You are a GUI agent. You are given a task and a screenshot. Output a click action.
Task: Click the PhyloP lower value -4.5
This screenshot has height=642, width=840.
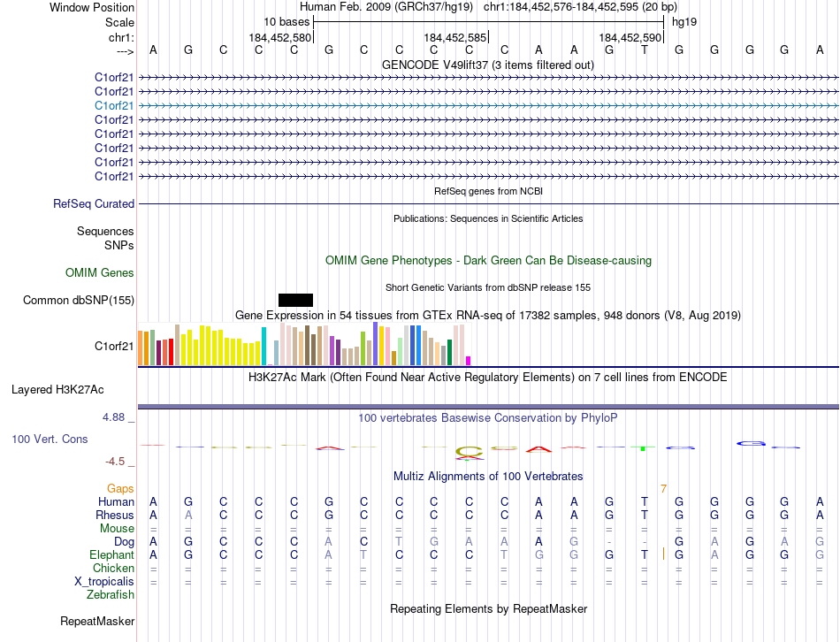pyautogui.click(x=115, y=462)
